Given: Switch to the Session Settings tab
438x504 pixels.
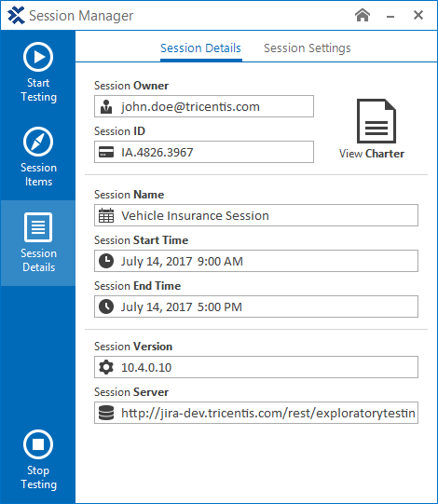Looking at the screenshot, I should 308,48.
